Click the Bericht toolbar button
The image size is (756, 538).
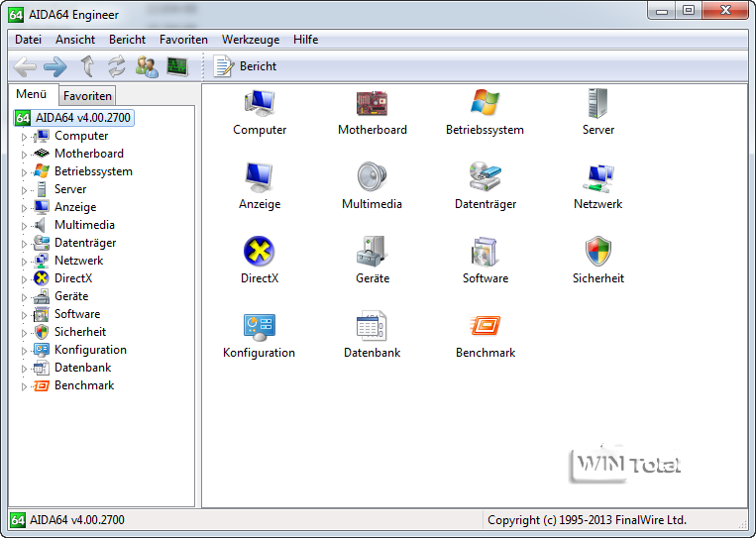245,66
